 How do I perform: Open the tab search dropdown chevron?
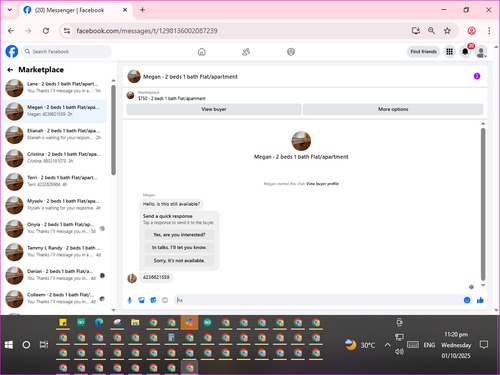[10, 10]
